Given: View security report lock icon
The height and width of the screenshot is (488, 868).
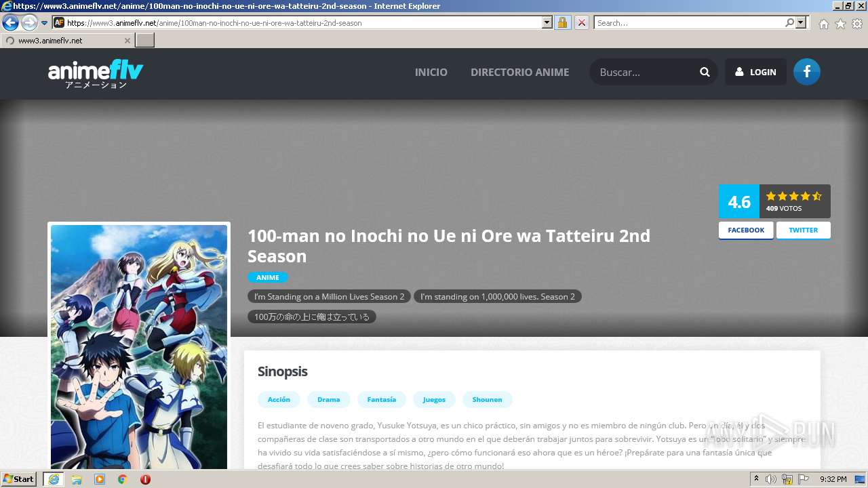Looking at the screenshot, I should coord(562,22).
